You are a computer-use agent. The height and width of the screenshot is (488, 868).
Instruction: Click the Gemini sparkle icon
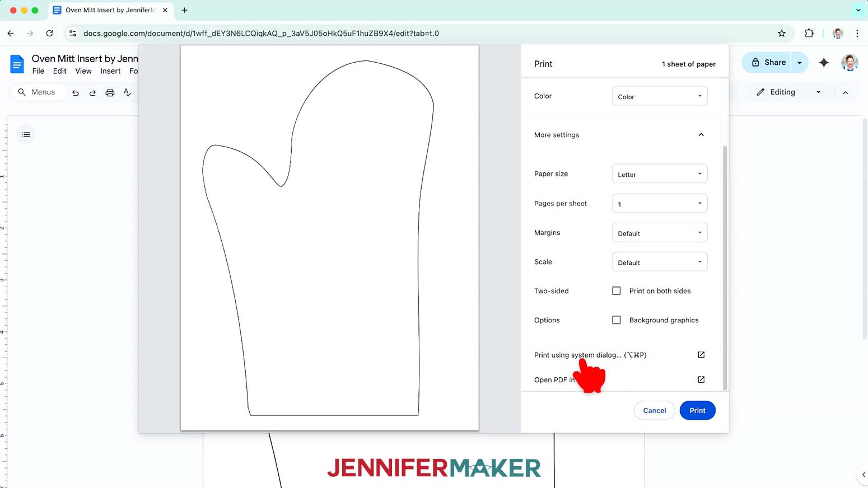[x=824, y=63]
